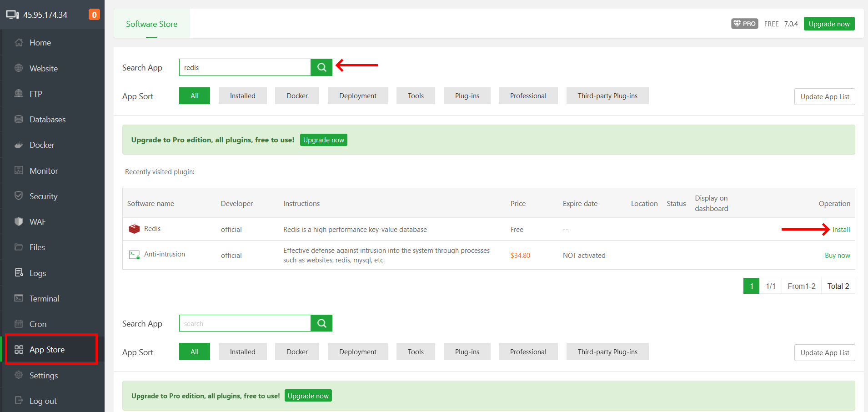Install the Redis plugin

click(841, 229)
